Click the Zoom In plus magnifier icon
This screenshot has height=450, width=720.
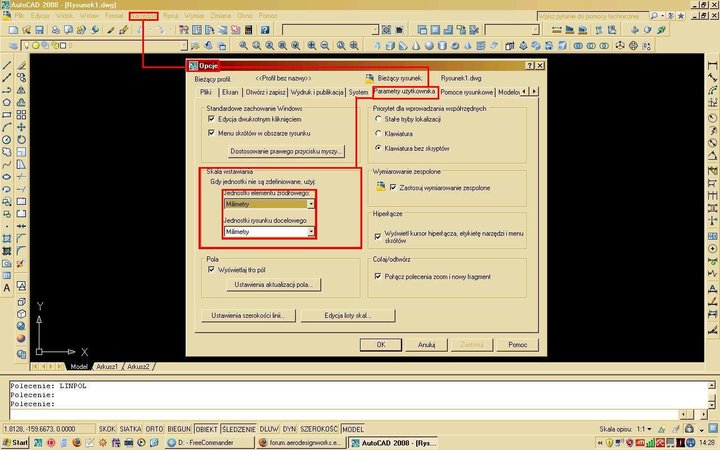pyautogui.click(x=312, y=45)
